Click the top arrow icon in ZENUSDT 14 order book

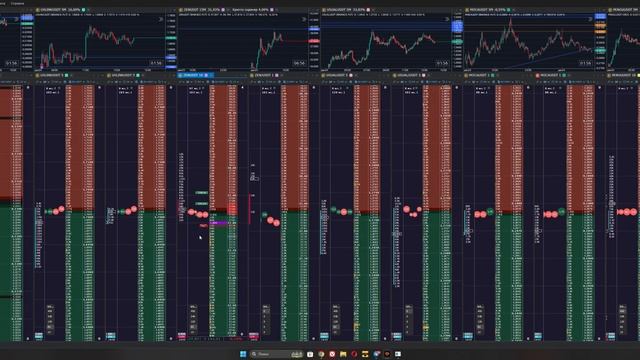pyautogui.click(x=242, y=87)
